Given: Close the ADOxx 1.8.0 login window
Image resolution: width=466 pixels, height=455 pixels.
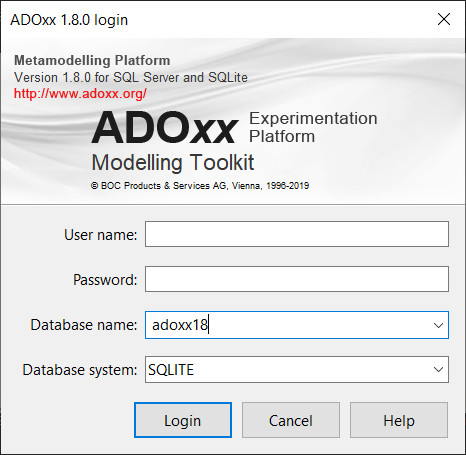Looking at the screenshot, I should coord(444,19).
